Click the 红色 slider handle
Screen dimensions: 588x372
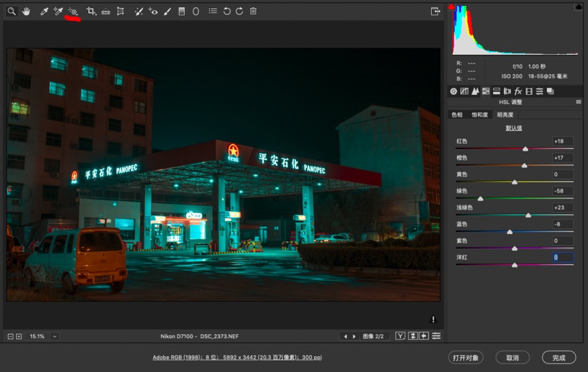click(x=525, y=149)
